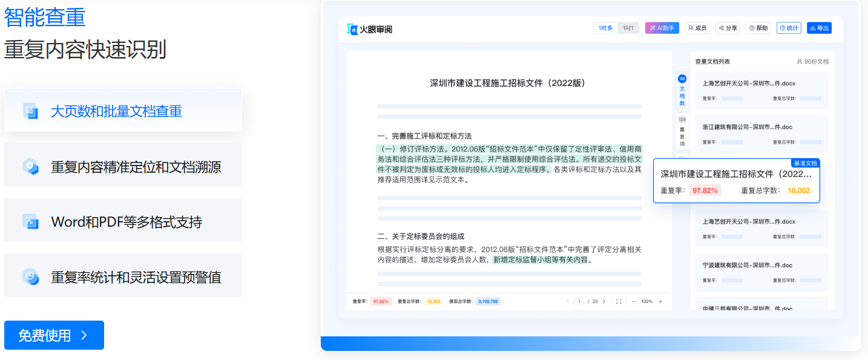Image resolution: width=868 pixels, height=360 pixels.
Task: Select the 大页数和批量文档查重 tab
Action: coord(123,110)
